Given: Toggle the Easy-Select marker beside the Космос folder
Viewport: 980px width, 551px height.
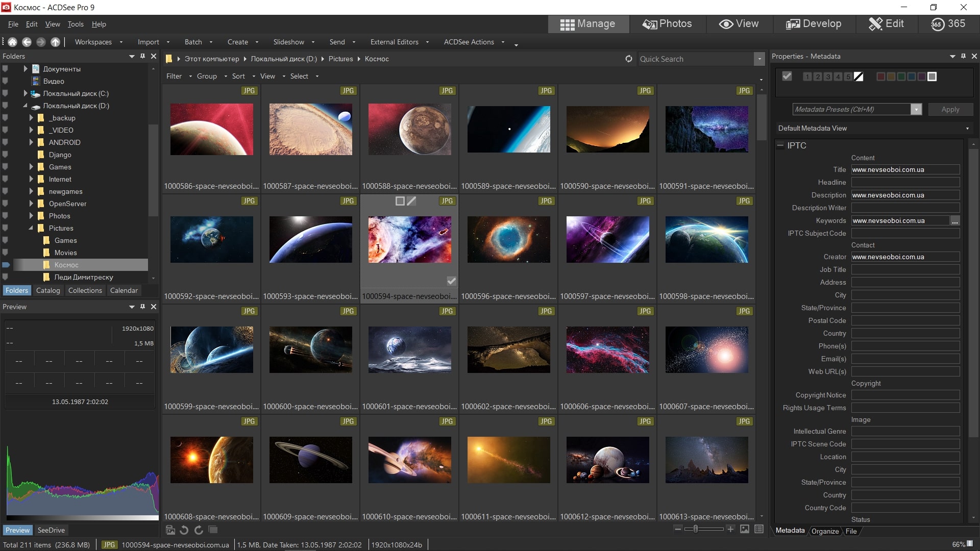Looking at the screenshot, I should point(6,265).
